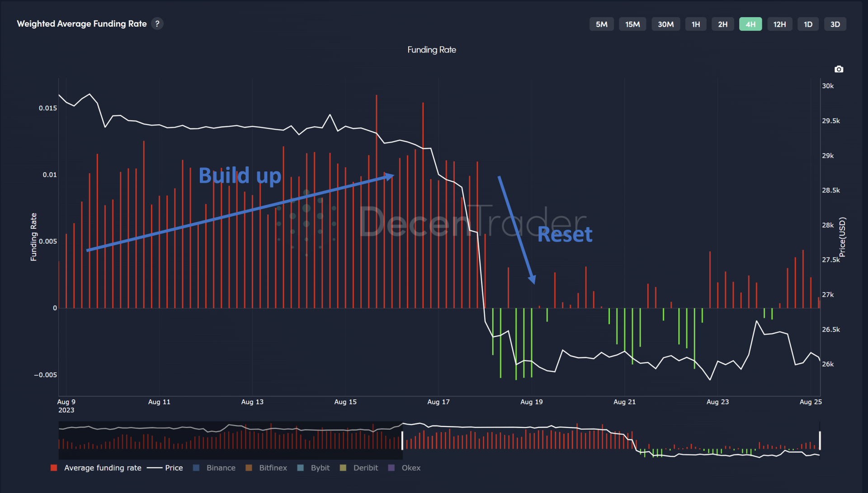
Task: Toggle the Binance legend square
Action: click(196, 468)
